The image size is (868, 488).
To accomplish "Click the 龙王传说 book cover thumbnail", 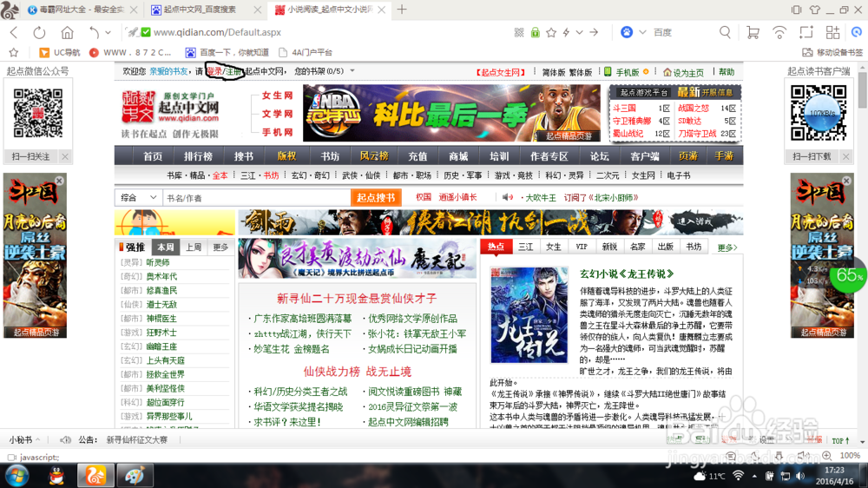I will pyautogui.click(x=529, y=315).
